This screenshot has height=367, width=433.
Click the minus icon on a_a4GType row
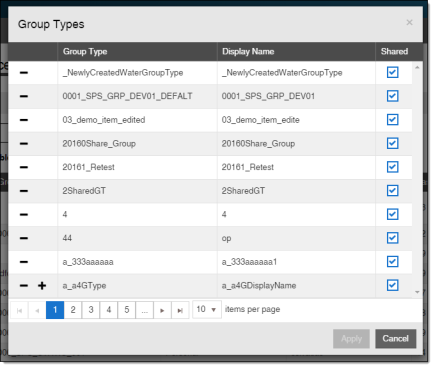(x=24, y=286)
